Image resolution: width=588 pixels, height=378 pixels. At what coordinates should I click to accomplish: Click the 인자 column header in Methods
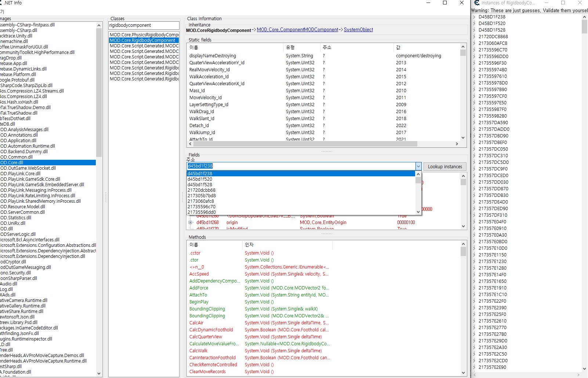249,245
